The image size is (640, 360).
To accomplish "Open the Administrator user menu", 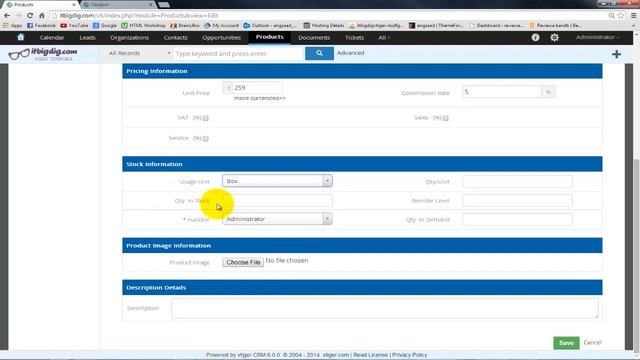I will (x=597, y=37).
